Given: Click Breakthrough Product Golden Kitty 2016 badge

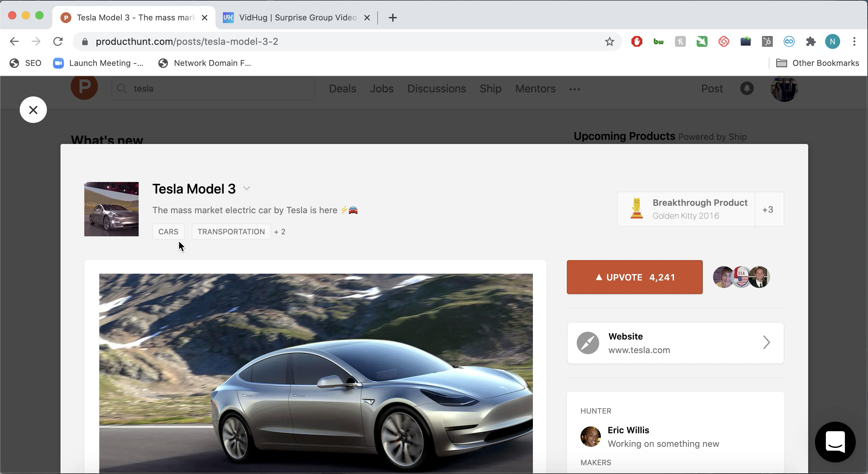Looking at the screenshot, I should [x=686, y=209].
